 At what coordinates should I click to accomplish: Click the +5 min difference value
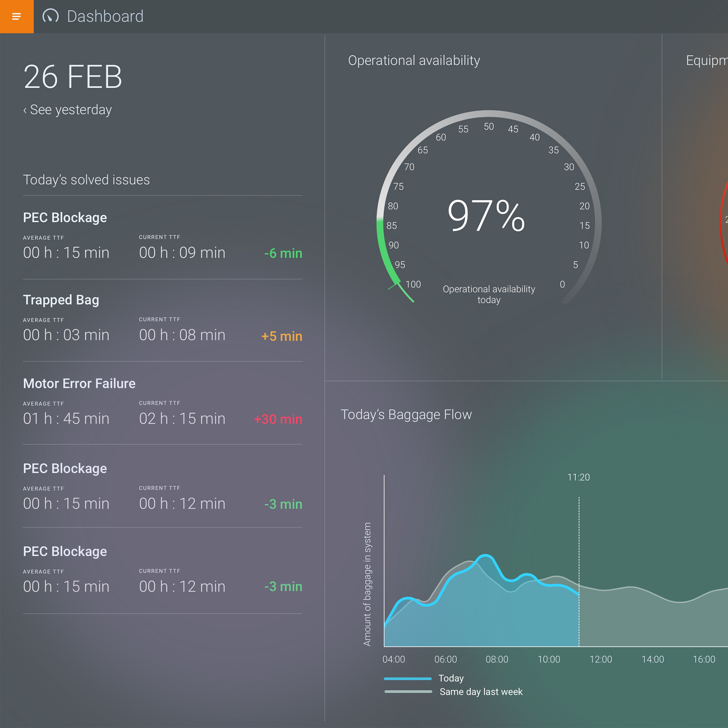[281, 336]
